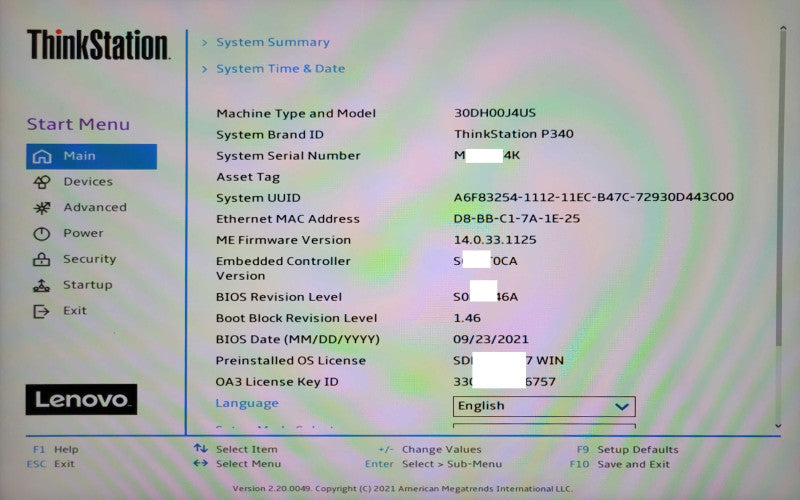Click the 1.46 revision value
800x500 pixels.
point(467,318)
